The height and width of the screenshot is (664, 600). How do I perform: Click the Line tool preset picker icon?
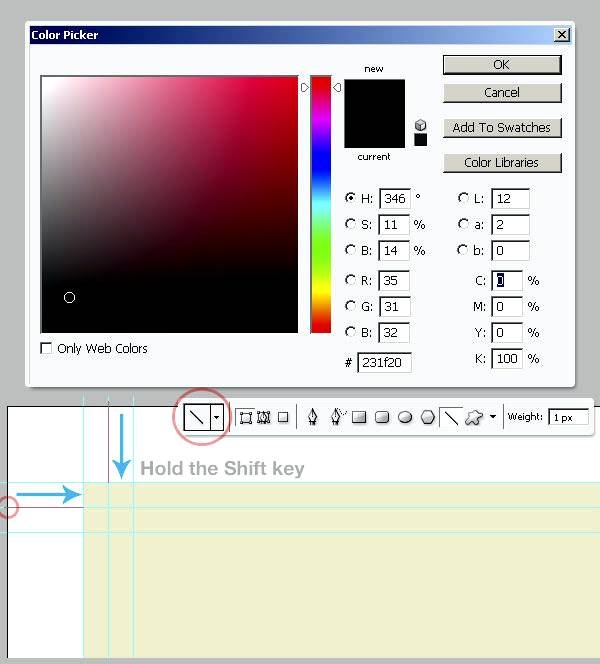(x=197, y=417)
